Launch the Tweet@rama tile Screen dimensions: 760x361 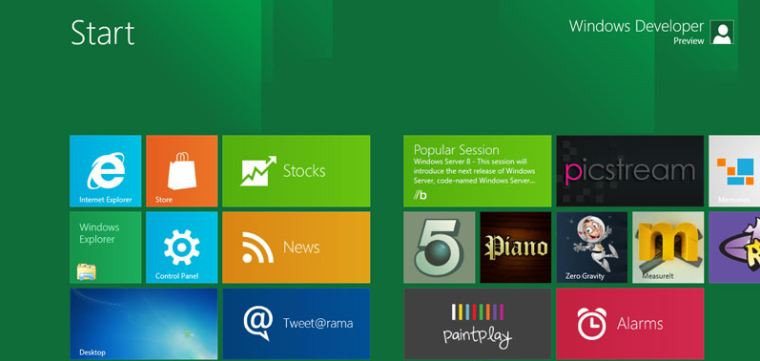(296, 324)
